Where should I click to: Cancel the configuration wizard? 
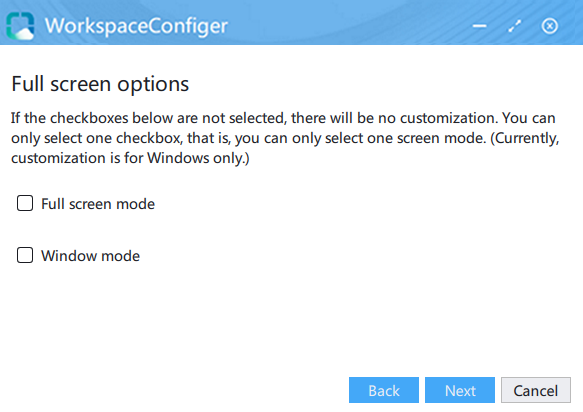[536, 390]
